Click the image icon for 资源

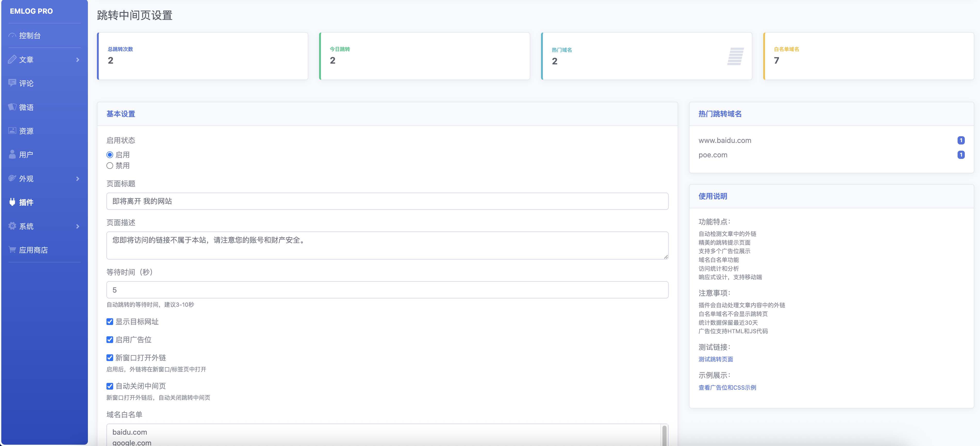(12, 131)
